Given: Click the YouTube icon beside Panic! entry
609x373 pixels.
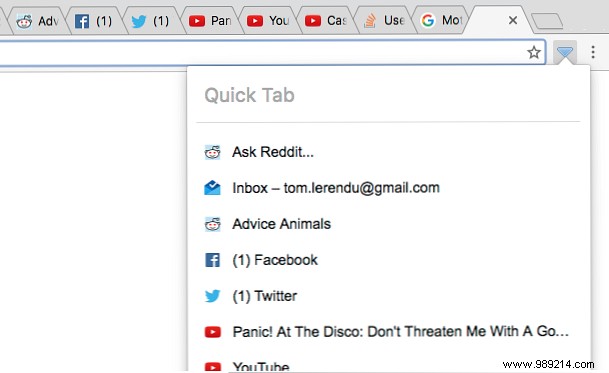Looking at the screenshot, I should 212,332.
